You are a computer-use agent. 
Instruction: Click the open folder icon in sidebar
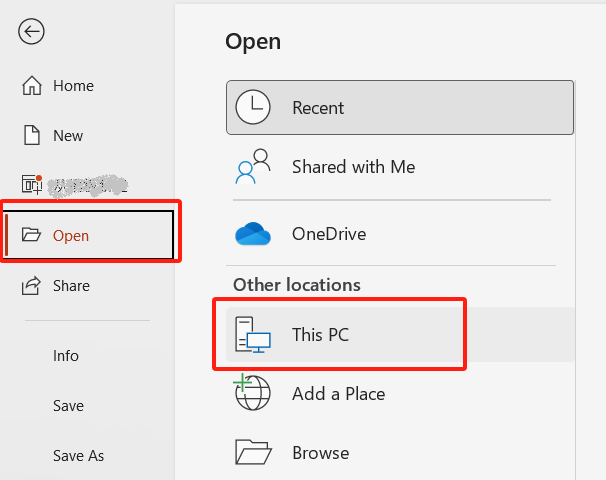click(x=31, y=236)
